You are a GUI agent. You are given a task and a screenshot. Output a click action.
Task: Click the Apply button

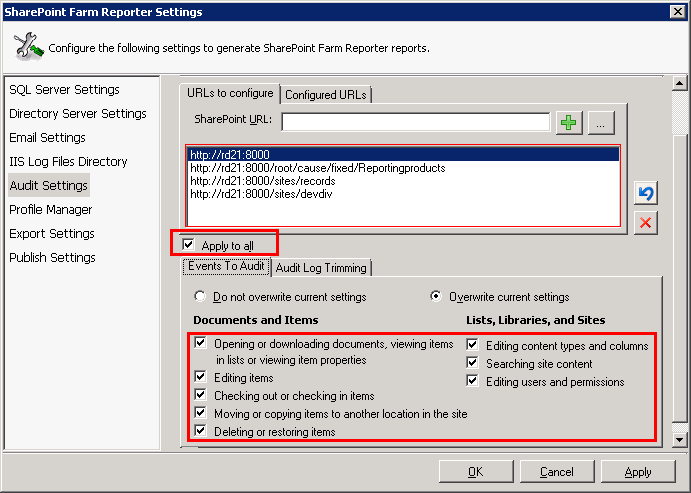coord(638,471)
